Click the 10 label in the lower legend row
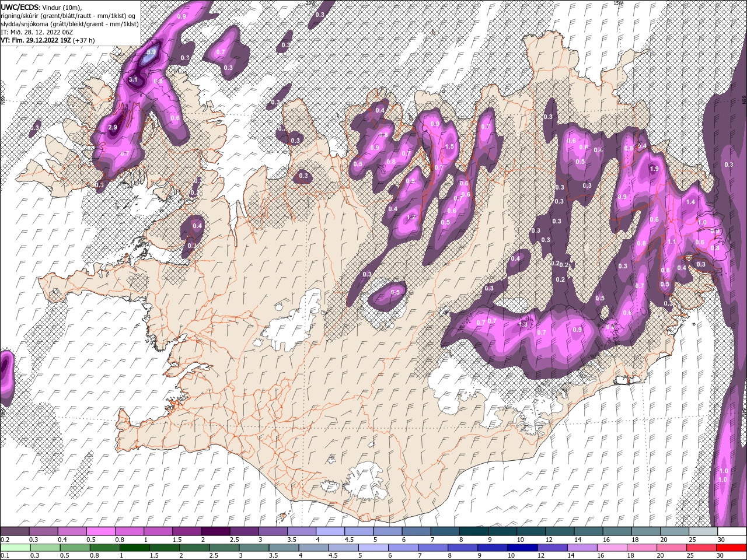Image resolution: width=747 pixels, height=560 pixels. pyautogui.click(x=511, y=556)
